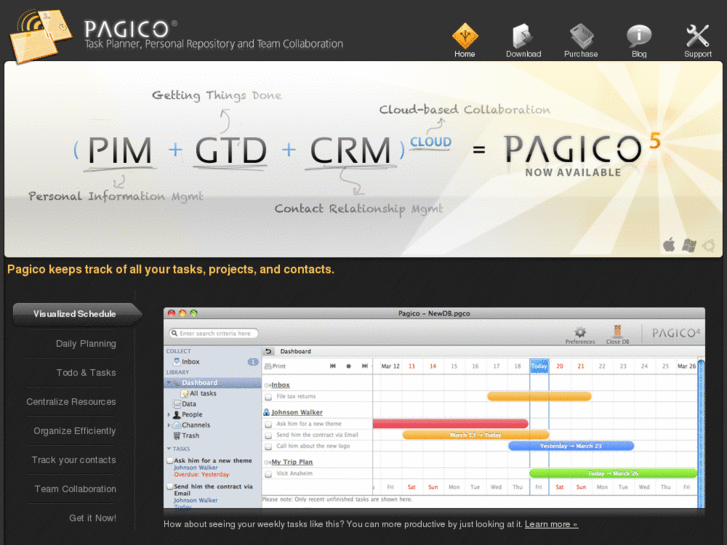Select the Windows platform icon in banner

pos(689,245)
